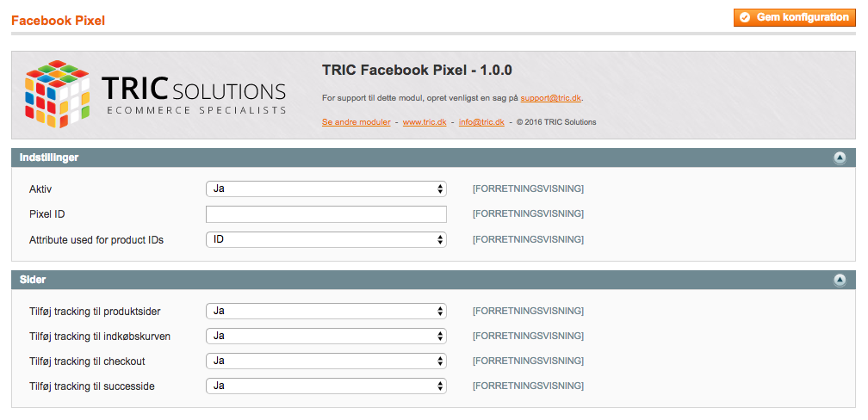The height and width of the screenshot is (420, 868).
Task: Open the Aktiv dropdown
Action: pyautogui.click(x=325, y=188)
